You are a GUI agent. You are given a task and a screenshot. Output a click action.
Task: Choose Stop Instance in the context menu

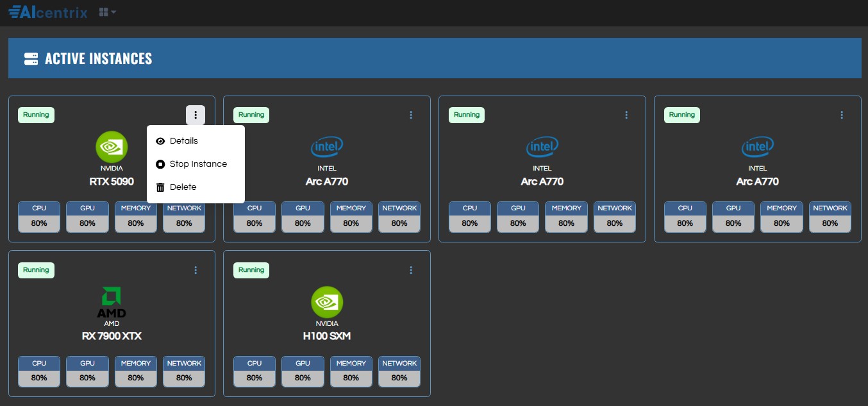197,164
